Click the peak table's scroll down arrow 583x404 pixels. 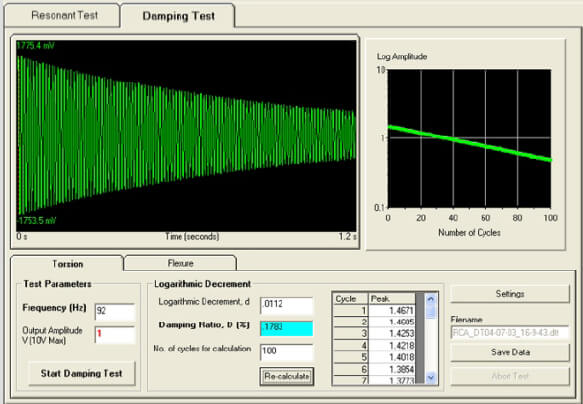coord(431,378)
